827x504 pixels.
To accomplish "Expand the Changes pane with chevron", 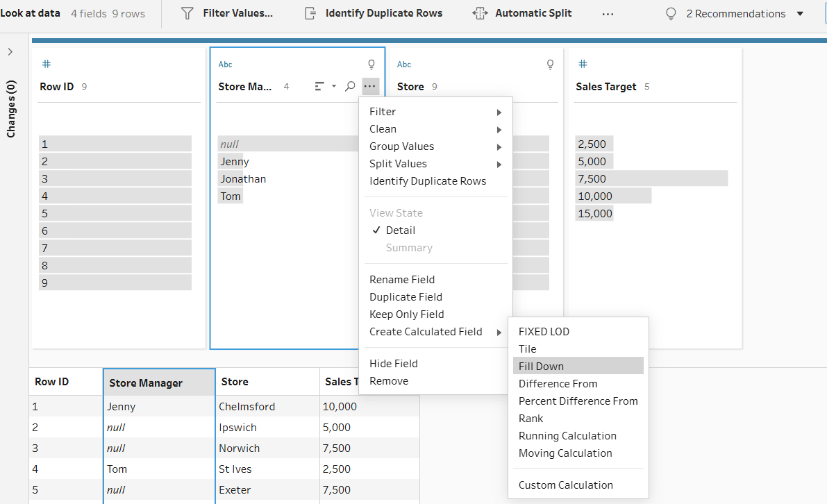I will click(x=10, y=52).
